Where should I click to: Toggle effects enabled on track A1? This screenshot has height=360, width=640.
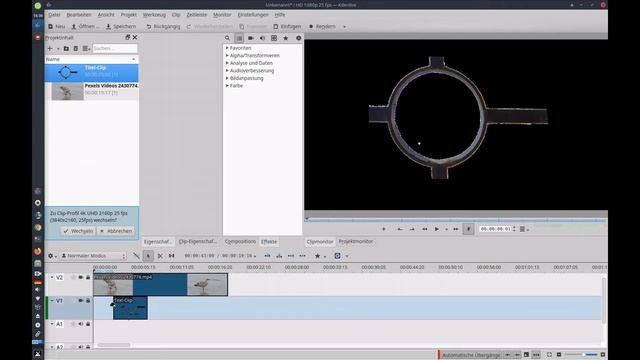[73, 324]
